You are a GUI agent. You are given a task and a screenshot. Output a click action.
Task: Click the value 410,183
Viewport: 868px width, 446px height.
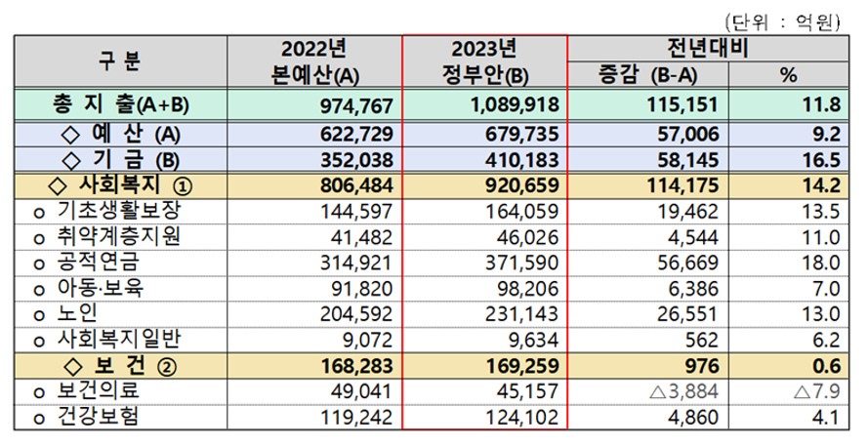click(x=521, y=160)
